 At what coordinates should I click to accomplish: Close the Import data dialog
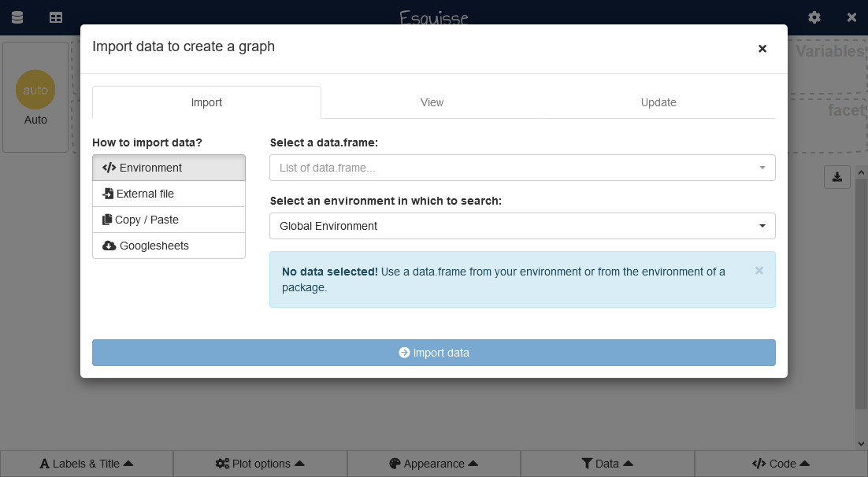762,49
